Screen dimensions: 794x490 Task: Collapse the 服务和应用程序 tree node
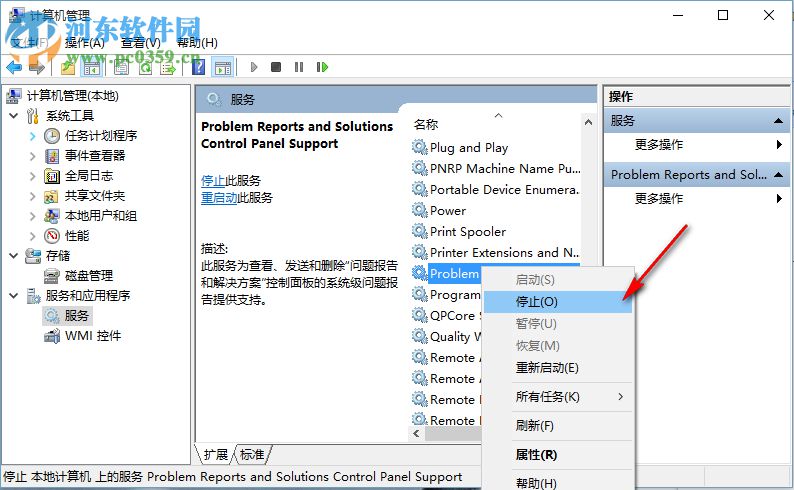[14, 296]
